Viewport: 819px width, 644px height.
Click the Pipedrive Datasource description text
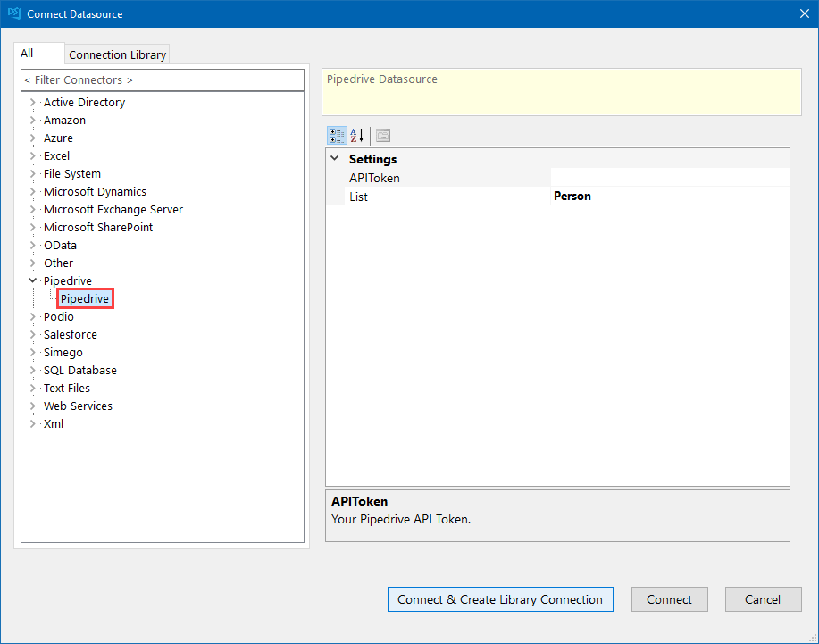point(382,79)
